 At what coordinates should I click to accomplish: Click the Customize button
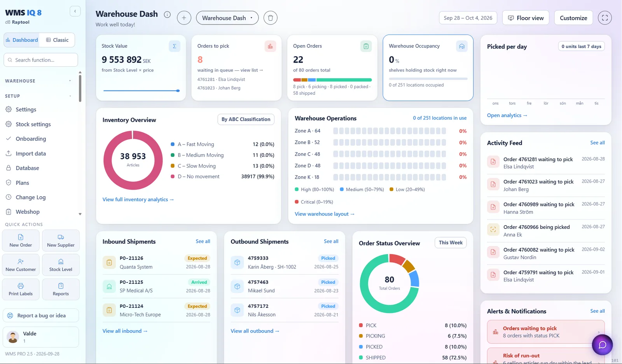pyautogui.click(x=573, y=18)
